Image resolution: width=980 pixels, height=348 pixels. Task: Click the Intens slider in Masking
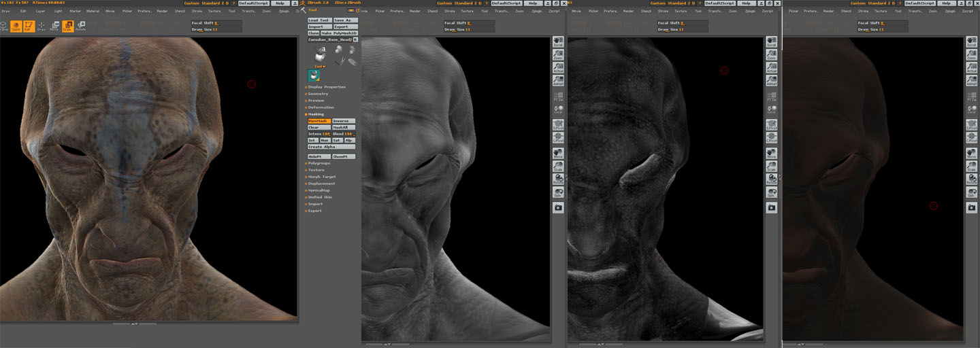click(x=318, y=134)
